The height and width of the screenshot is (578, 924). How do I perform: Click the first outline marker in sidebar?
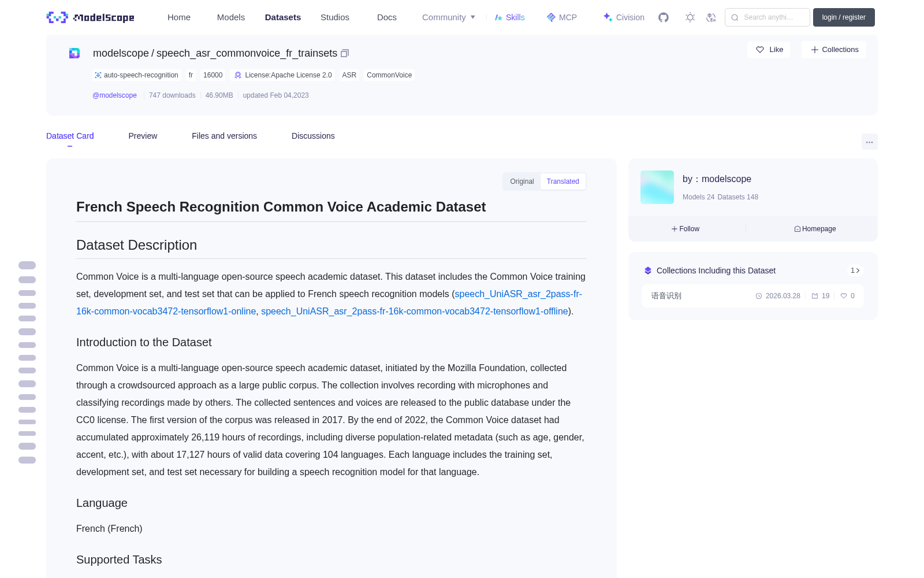(27, 265)
